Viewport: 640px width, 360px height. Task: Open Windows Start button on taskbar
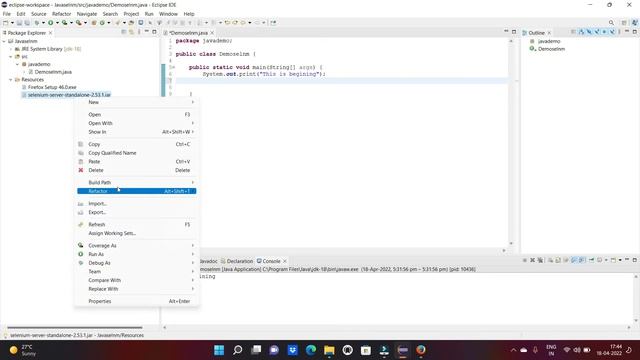[x=219, y=350]
